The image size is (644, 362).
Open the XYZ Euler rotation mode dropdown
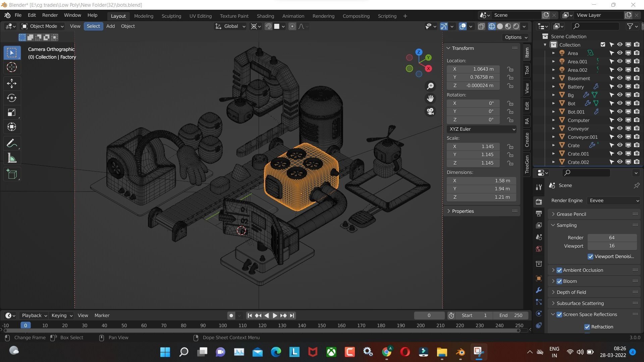click(x=481, y=129)
